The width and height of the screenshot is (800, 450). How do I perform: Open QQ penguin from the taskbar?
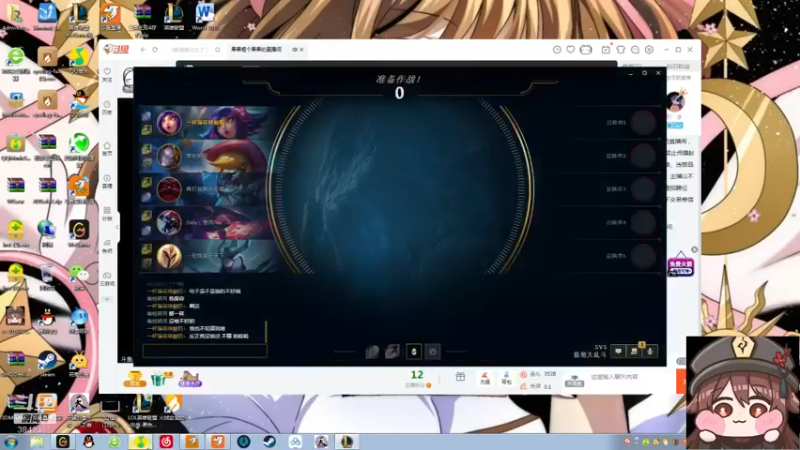click(89, 442)
